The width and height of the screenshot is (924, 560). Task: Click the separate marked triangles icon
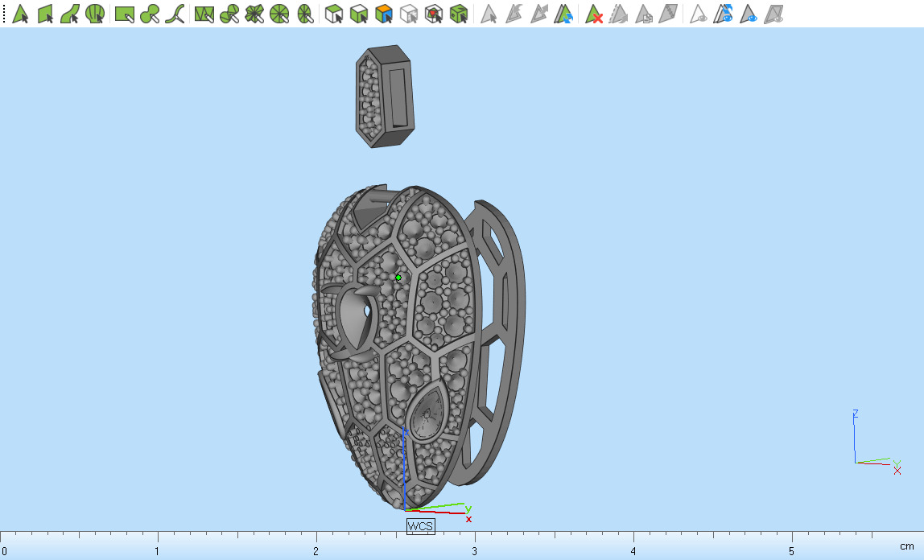click(x=618, y=13)
